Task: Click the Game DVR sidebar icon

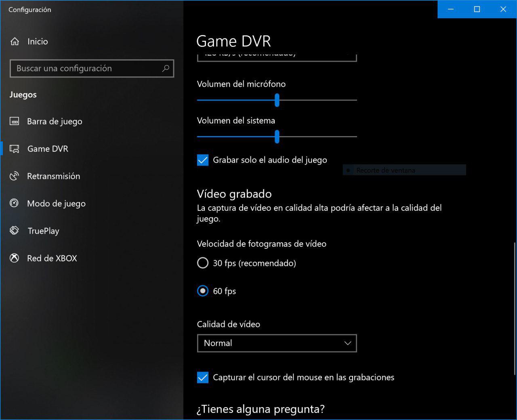Action: click(x=15, y=149)
